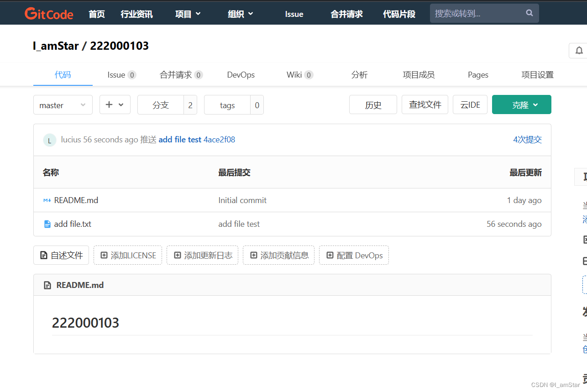
Task: Expand the 克隆 clone dropdown
Action: point(522,105)
